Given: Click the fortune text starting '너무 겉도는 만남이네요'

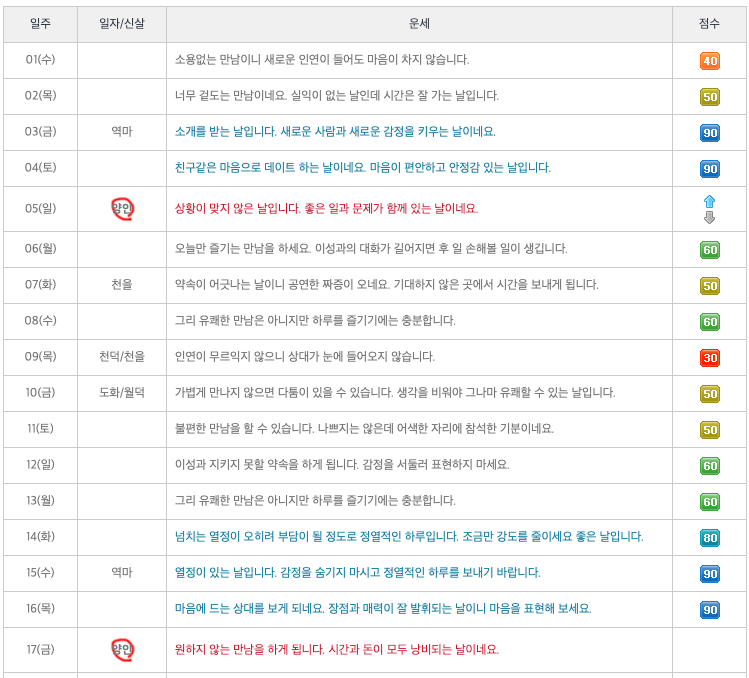Looking at the screenshot, I should coord(337,96).
